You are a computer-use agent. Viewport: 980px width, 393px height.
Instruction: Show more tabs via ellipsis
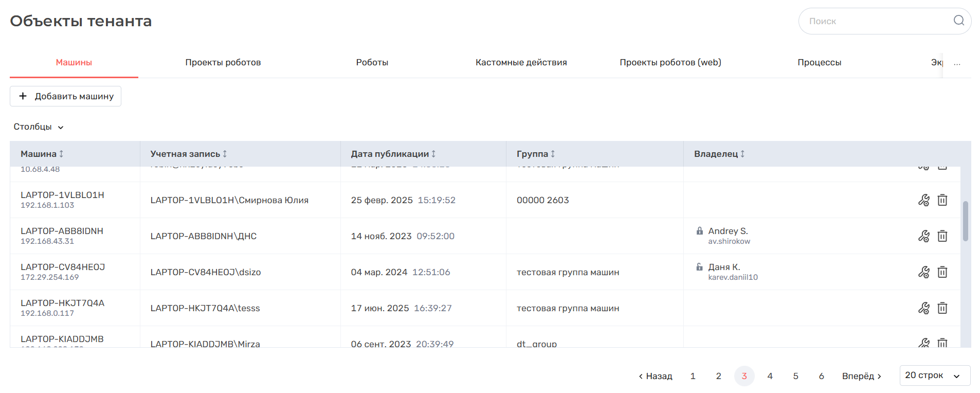[957, 63]
